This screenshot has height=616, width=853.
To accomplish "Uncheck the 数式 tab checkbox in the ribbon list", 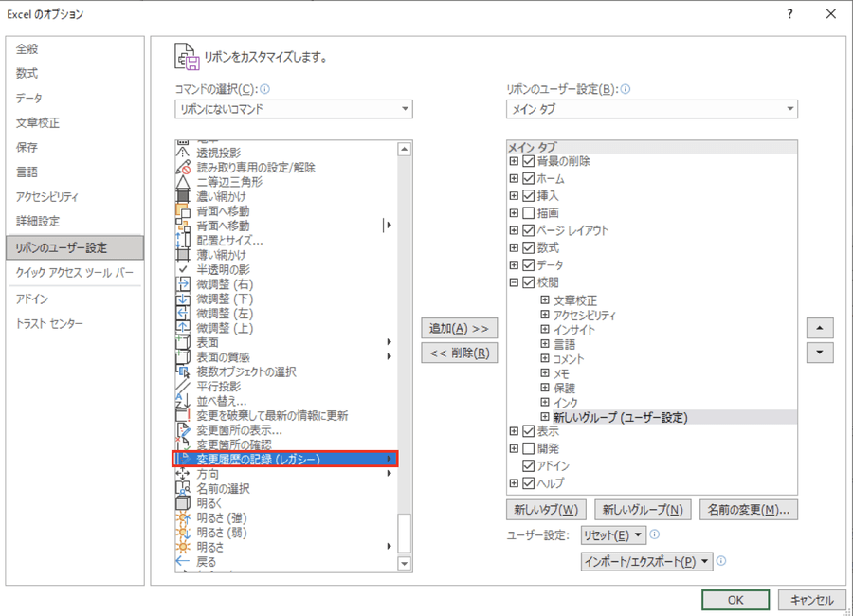I will [528, 247].
